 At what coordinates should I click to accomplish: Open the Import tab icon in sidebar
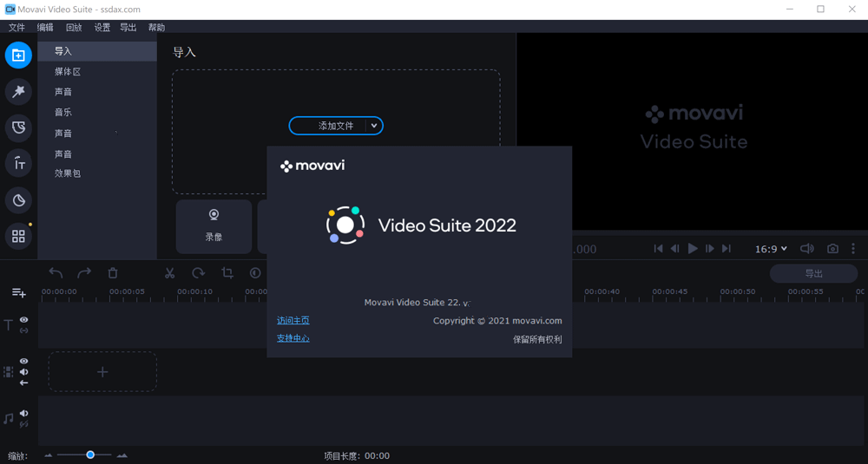[18, 56]
